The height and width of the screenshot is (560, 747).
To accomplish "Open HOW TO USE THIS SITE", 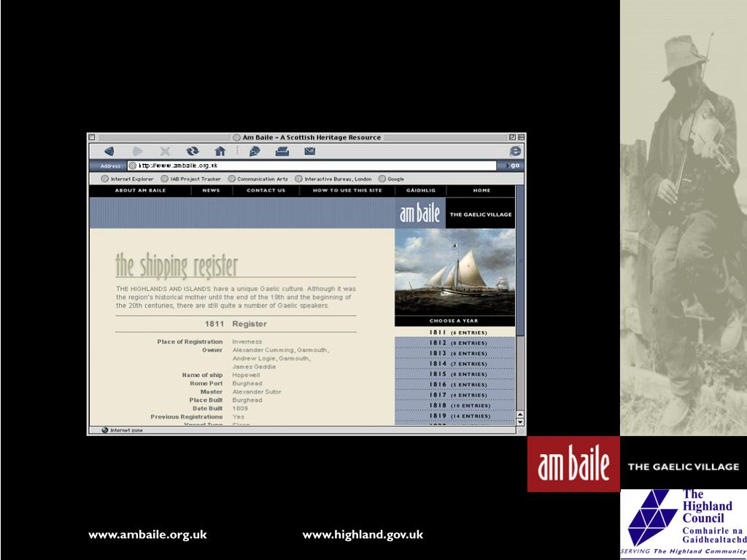I will [347, 190].
